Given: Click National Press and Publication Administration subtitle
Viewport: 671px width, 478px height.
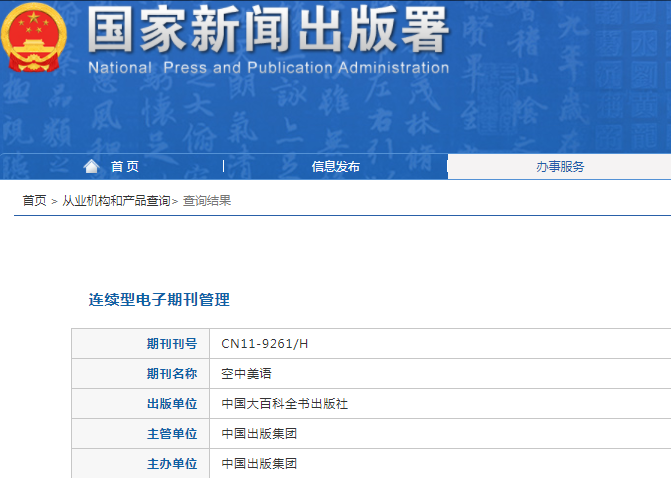Looking at the screenshot, I should click(x=269, y=68).
